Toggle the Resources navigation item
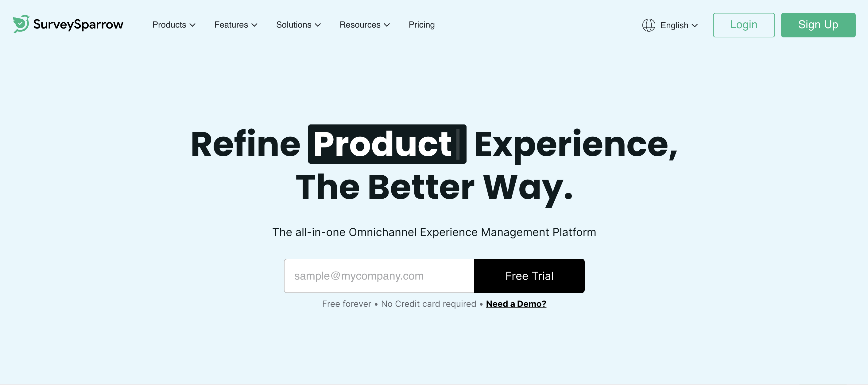This screenshot has width=868, height=385. 364,25
